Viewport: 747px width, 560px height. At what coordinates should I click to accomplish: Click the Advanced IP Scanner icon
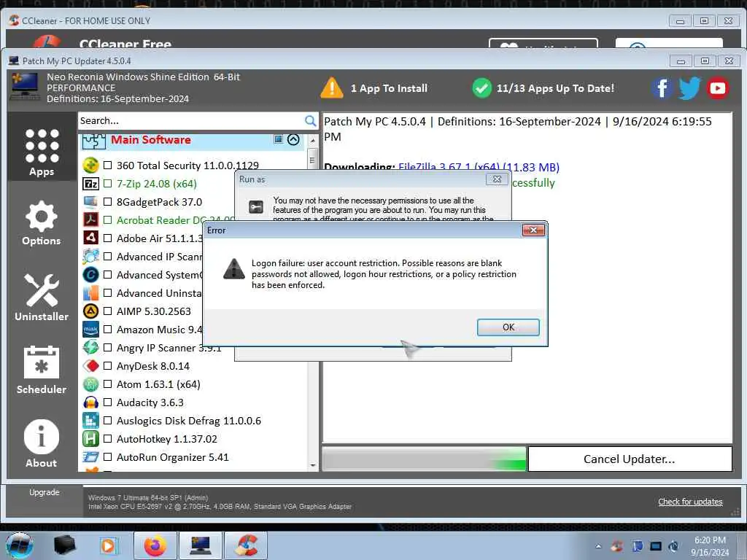click(x=90, y=257)
